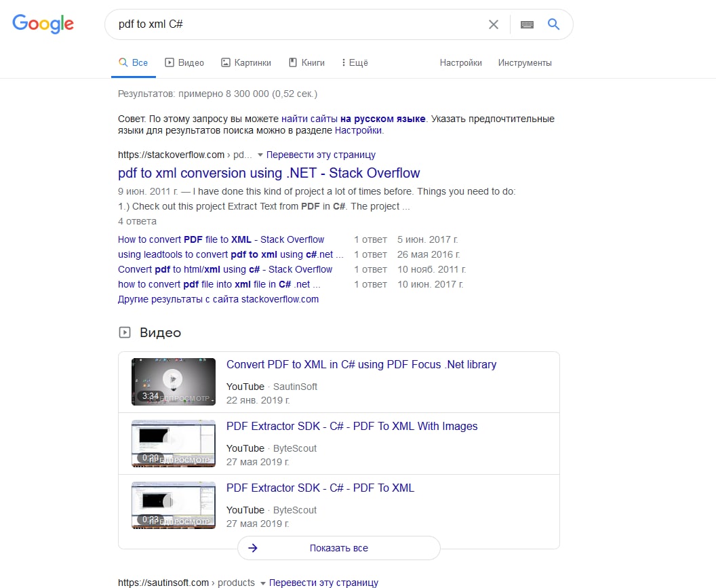
Task: Follow the 'найти сайты на русском языке' link
Action: pyautogui.click(x=353, y=119)
